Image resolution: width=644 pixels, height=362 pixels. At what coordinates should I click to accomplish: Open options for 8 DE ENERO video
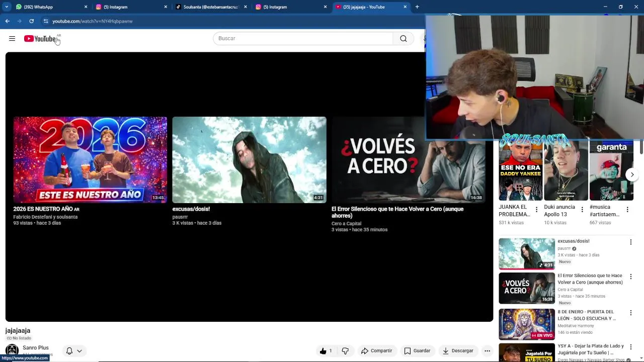pos(630,313)
